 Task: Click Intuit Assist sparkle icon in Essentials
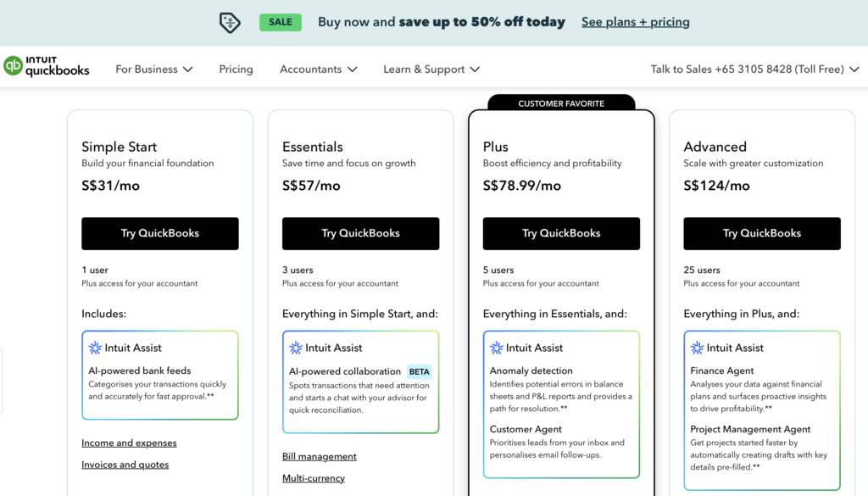pyautogui.click(x=296, y=348)
